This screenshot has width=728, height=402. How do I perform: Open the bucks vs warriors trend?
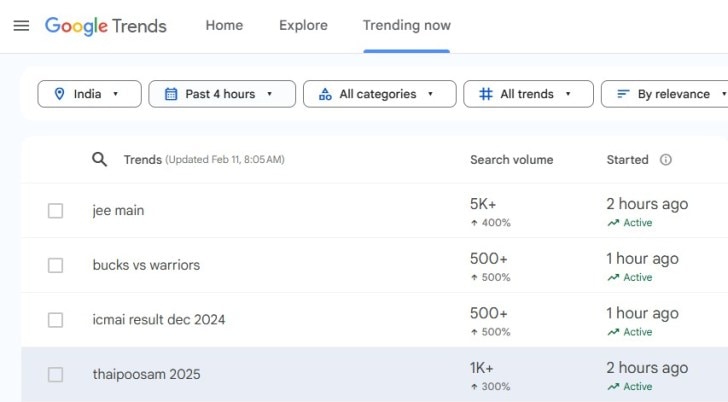(x=146, y=265)
